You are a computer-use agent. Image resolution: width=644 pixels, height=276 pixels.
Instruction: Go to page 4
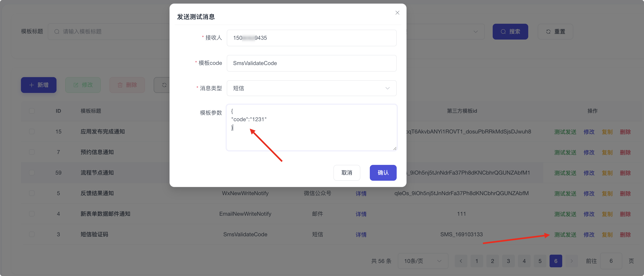[x=524, y=261]
